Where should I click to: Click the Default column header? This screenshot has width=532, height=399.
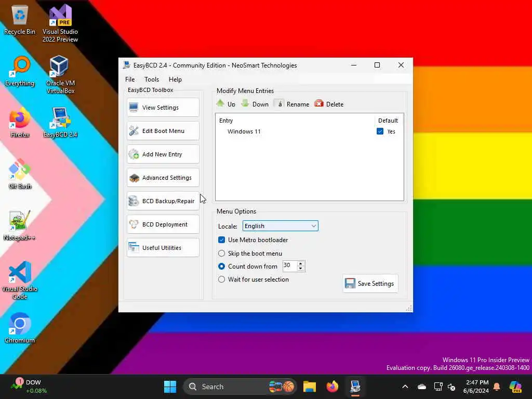388,121
